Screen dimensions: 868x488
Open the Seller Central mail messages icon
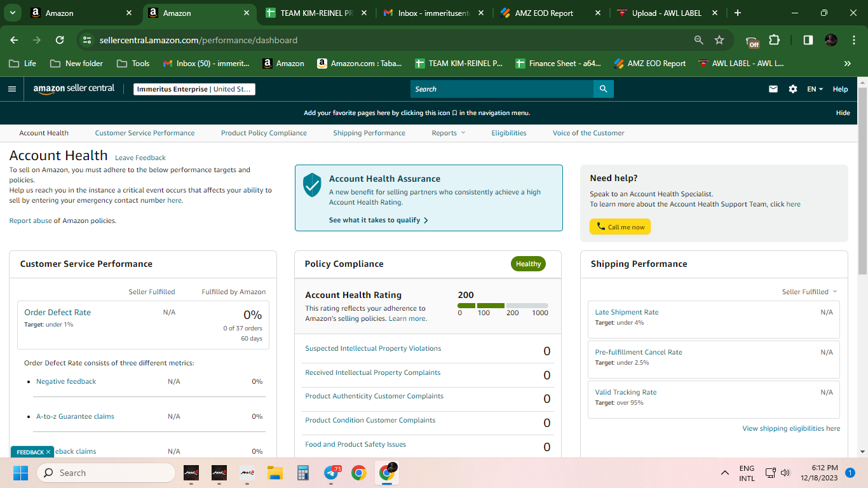coord(773,89)
